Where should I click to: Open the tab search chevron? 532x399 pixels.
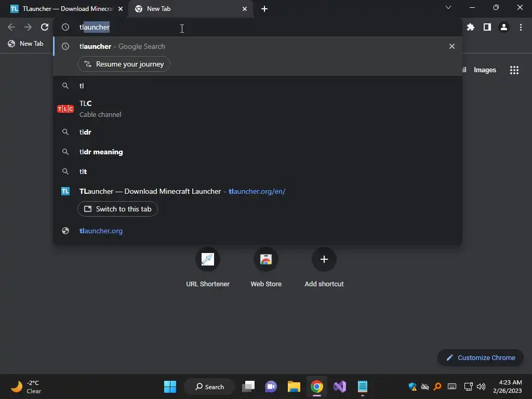tap(448, 7)
